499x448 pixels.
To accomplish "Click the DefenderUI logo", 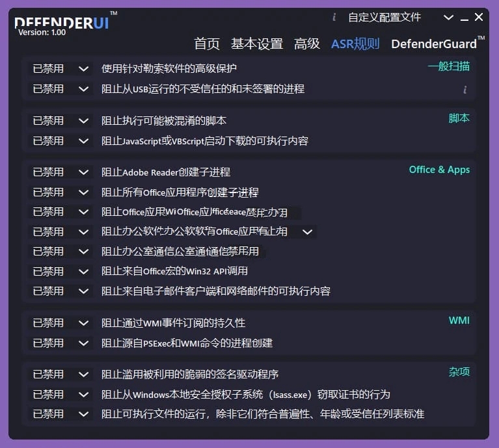I will pyautogui.click(x=62, y=23).
